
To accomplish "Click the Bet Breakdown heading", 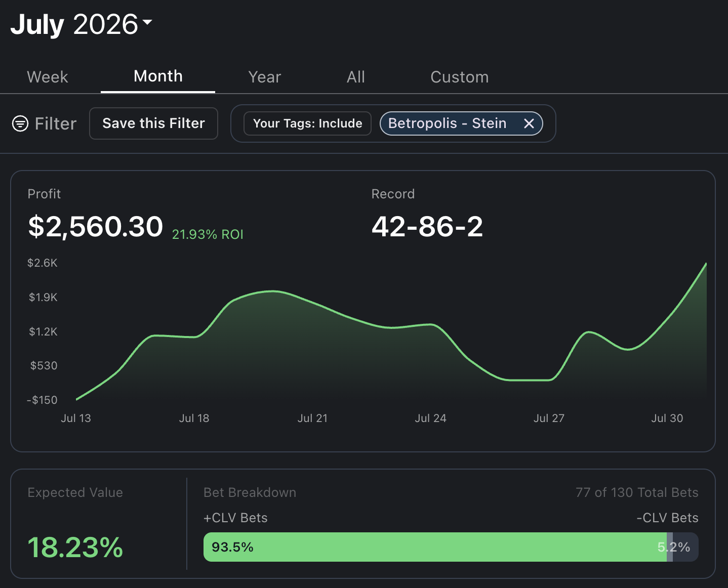I will click(250, 492).
